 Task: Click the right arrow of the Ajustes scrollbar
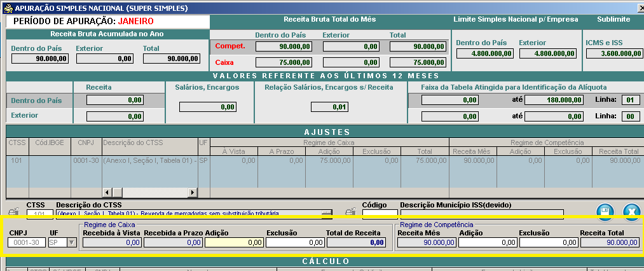[x=193, y=193]
